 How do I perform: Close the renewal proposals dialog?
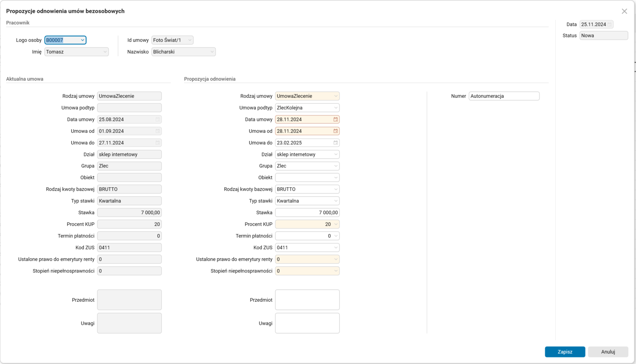pyautogui.click(x=624, y=11)
